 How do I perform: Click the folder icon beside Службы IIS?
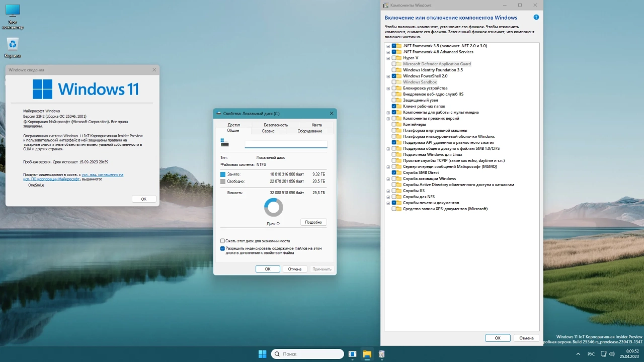(399, 191)
